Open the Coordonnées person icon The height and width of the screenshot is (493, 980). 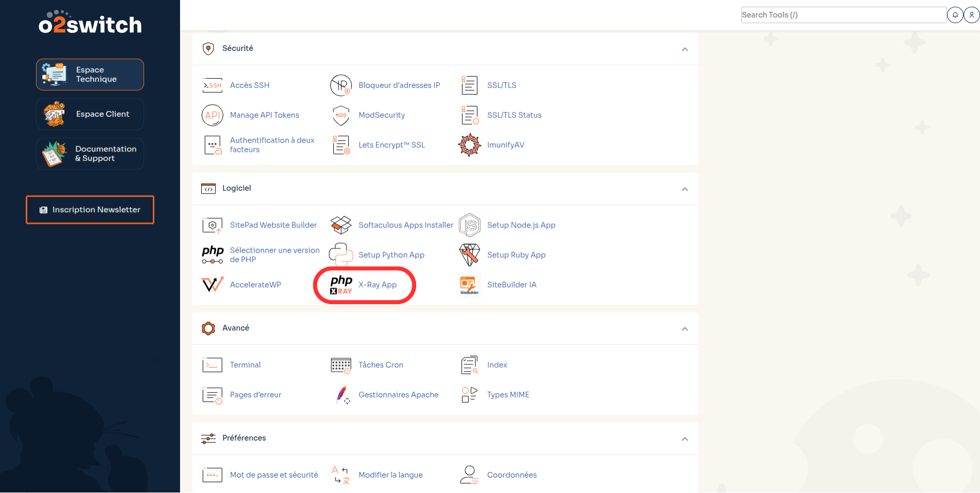coord(469,476)
